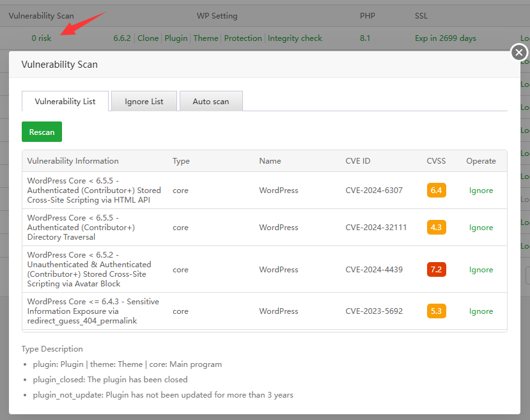Click the red 7.2 CVSS badge
Screen dimensions: 530x420
coord(437,269)
